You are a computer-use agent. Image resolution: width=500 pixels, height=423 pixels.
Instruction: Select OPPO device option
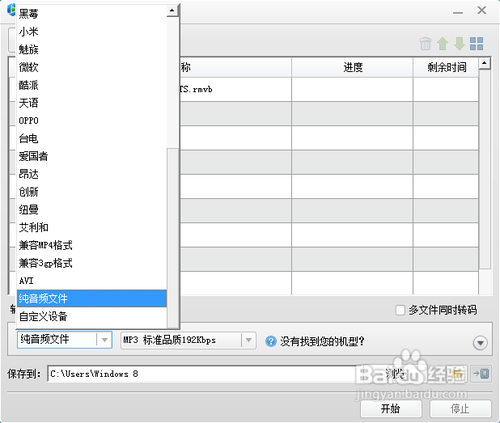coord(92,120)
